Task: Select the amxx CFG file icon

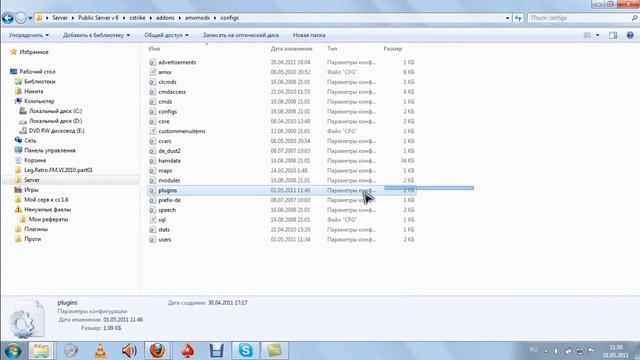Action: point(152,72)
